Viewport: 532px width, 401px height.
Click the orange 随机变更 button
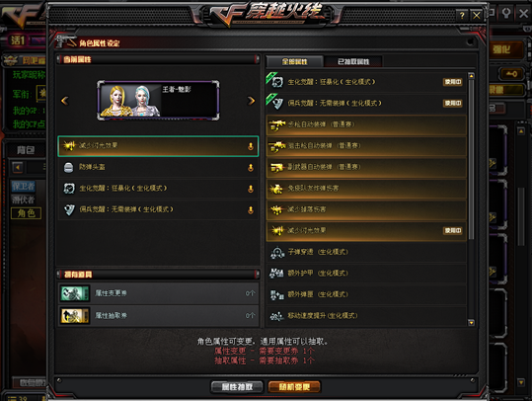(294, 387)
